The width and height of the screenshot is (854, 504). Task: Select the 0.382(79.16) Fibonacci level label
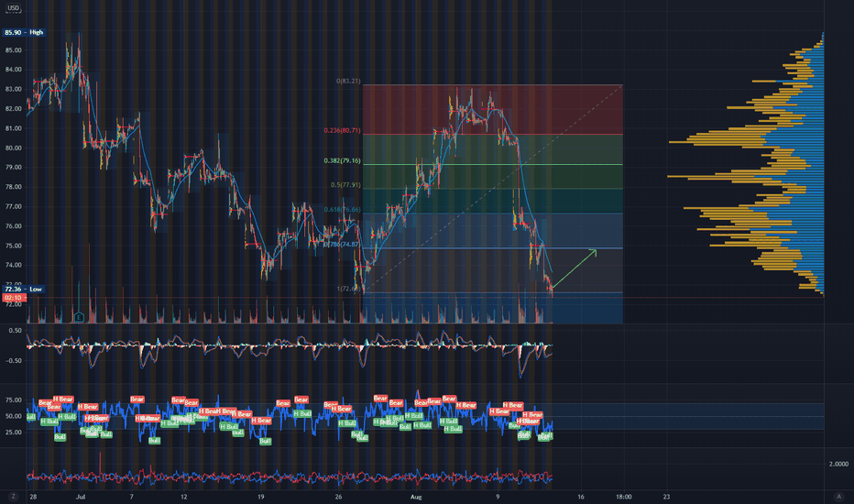[342, 160]
